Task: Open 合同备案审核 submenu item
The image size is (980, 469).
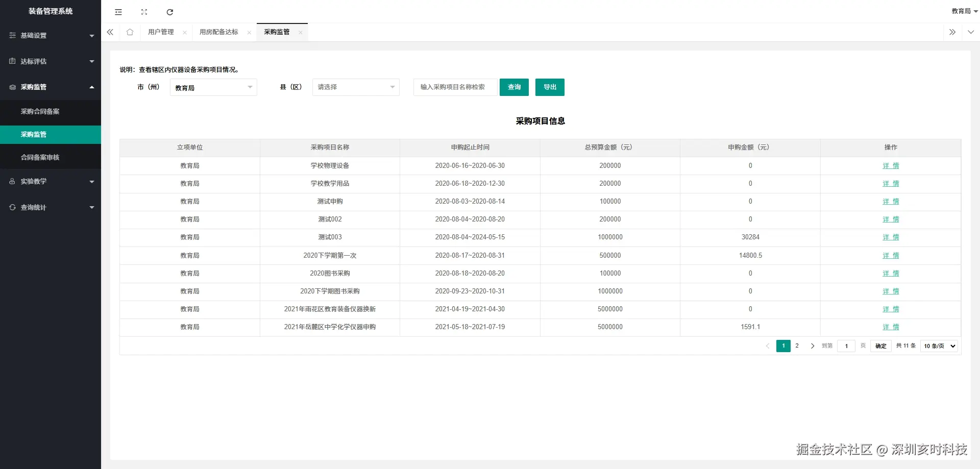Action: pyautogui.click(x=51, y=157)
